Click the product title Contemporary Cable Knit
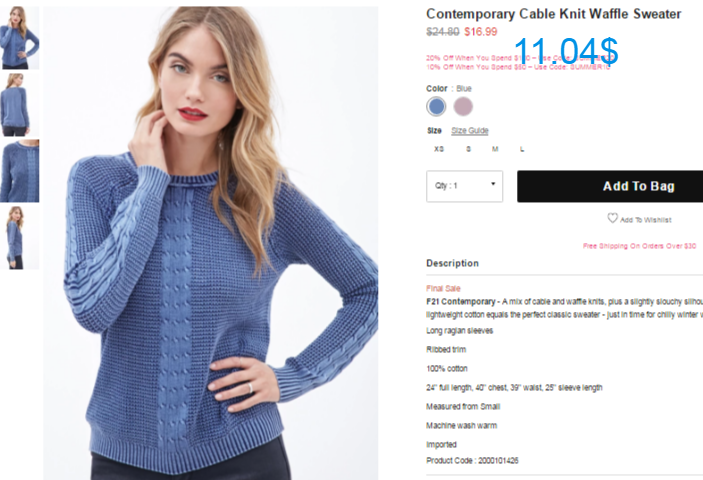This screenshot has width=703, height=480. tap(554, 14)
